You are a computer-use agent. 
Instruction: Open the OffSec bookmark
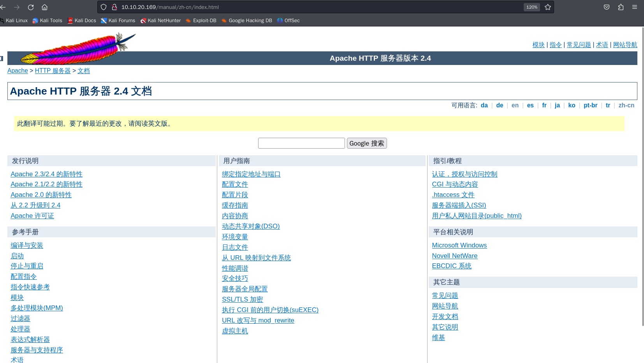click(289, 21)
